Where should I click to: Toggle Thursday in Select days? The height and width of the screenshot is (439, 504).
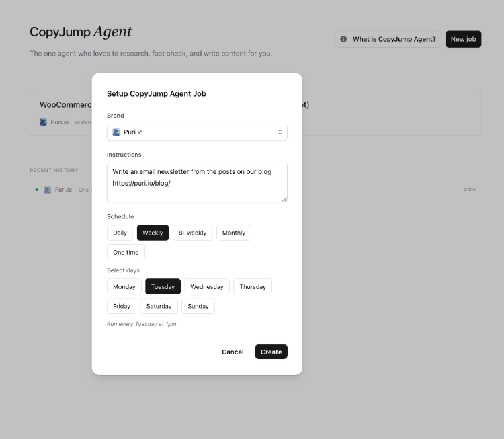pyautogui.click(x=253, y=286)
